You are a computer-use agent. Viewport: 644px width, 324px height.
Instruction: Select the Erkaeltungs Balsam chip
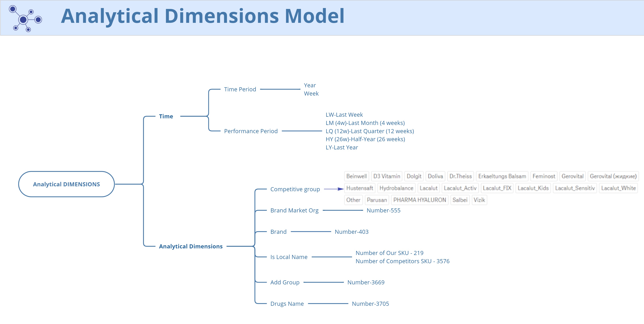pos(502,176)
